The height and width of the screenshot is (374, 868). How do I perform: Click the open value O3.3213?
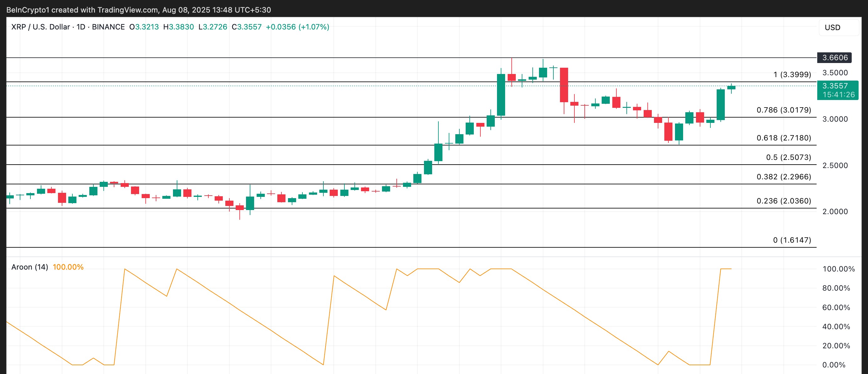(144, 27)
